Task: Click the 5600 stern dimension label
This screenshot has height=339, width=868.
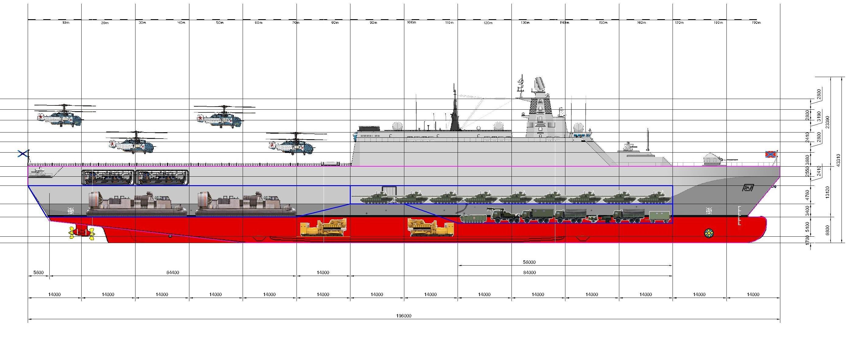Action: (x=38, y=272)
